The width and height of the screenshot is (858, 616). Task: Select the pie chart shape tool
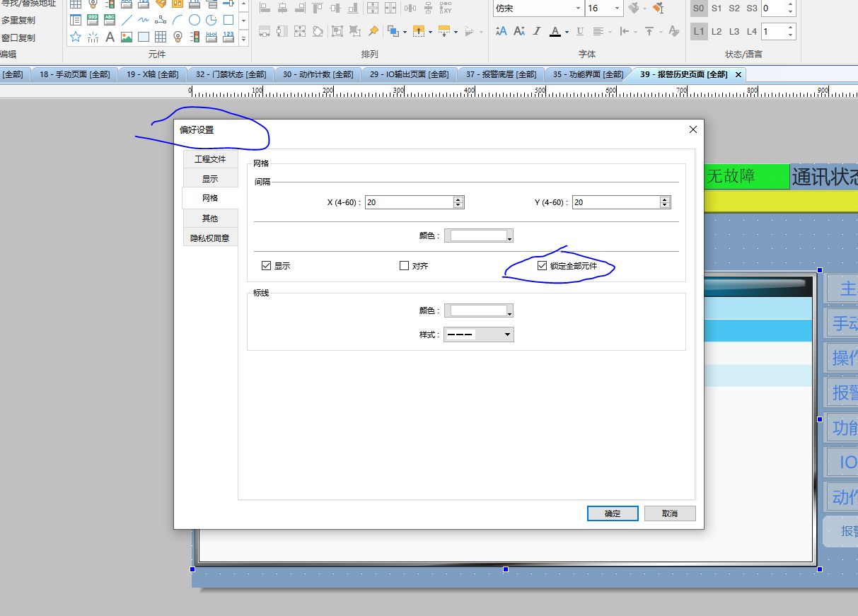211,20
